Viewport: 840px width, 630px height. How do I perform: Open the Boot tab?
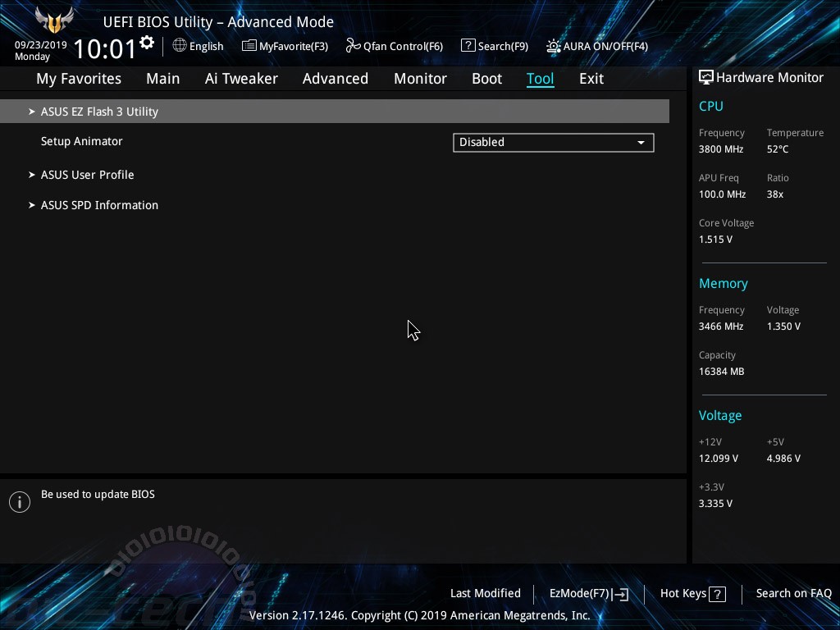pos(486,79)
